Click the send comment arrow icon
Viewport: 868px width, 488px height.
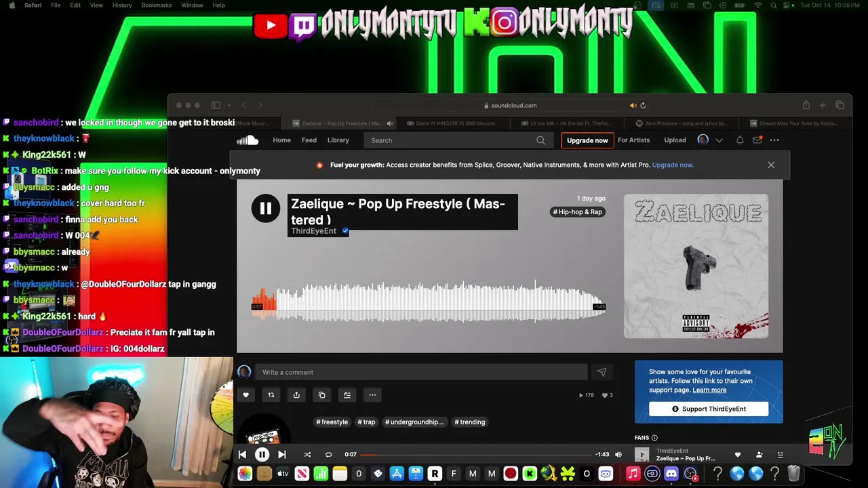pos(601,372)
